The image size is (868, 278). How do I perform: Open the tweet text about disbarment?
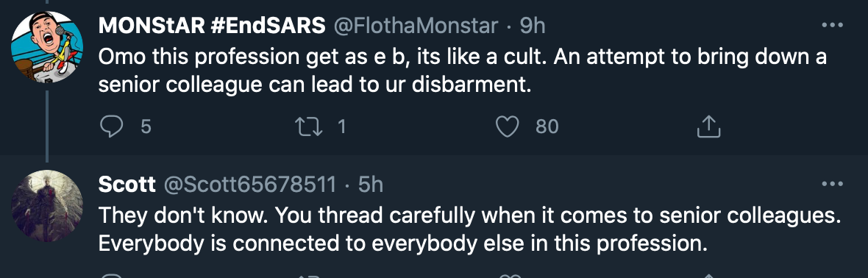click(462, 71)
